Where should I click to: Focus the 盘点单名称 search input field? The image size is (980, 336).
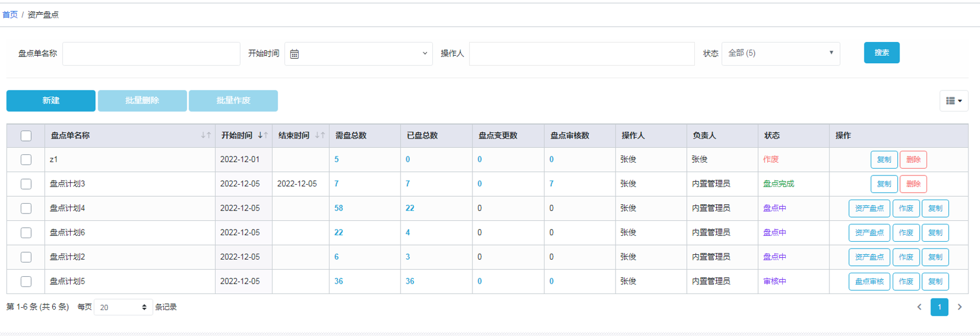151,54
